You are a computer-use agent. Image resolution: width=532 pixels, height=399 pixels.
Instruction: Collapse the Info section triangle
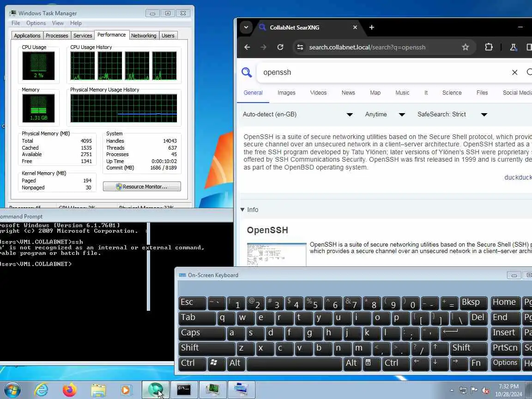[x=242, y=210]
